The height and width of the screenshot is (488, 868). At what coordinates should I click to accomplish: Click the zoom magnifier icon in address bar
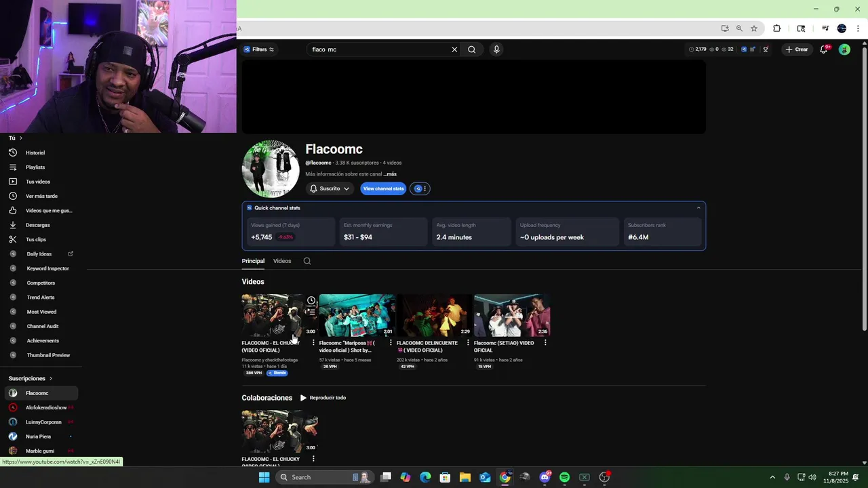[x=739, y=28]
